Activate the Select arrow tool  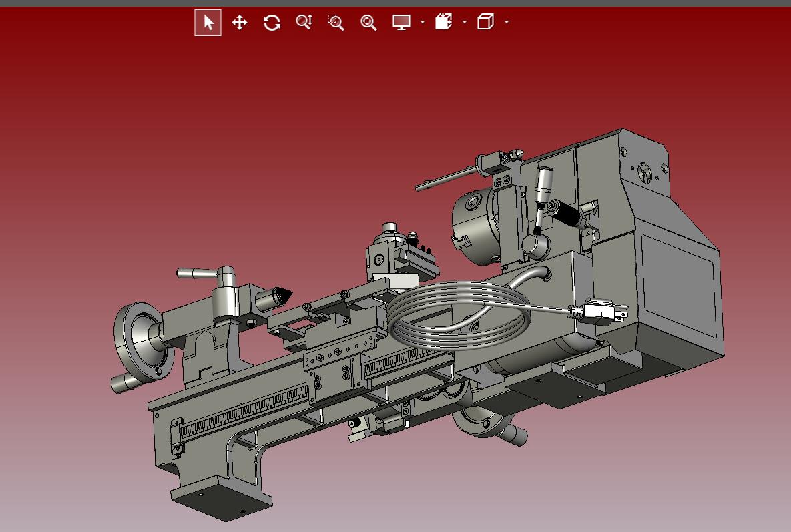(208, 23)
